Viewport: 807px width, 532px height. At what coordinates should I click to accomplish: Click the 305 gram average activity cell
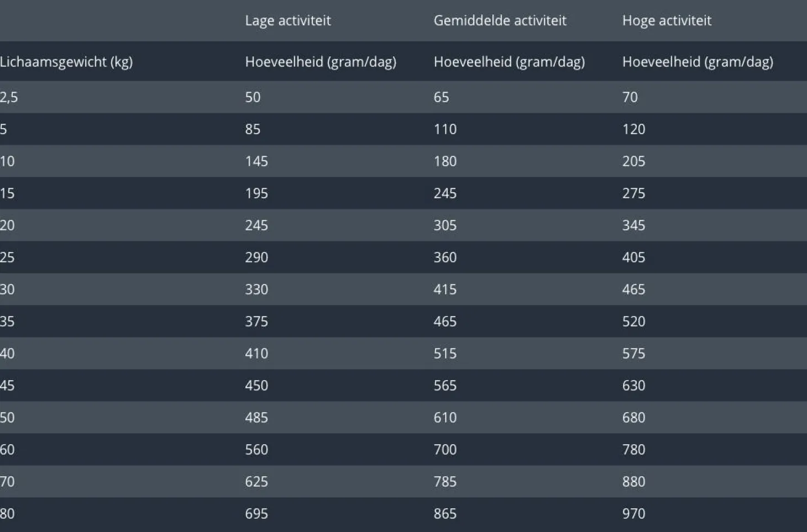click(x=445, y=225)
